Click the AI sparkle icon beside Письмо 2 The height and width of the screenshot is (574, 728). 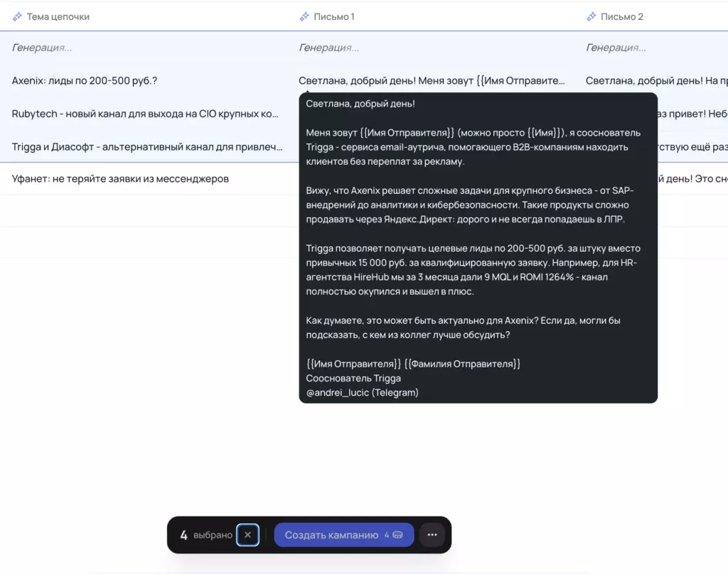(x=591, y=17)
